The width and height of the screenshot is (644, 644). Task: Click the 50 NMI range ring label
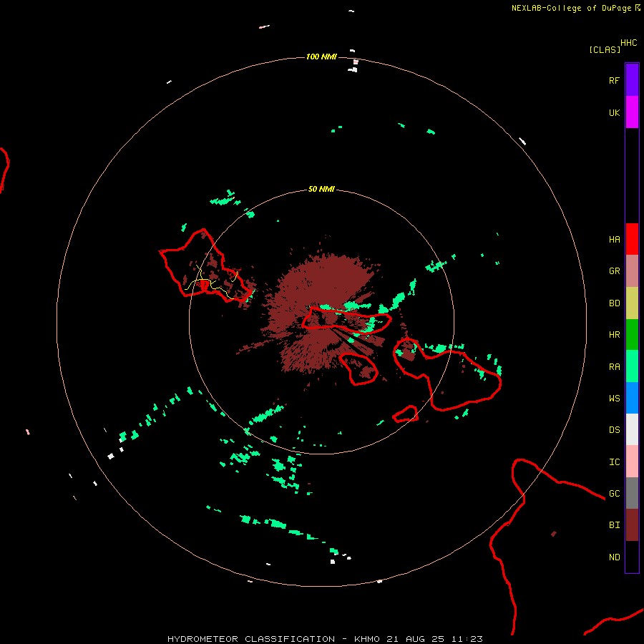tap(321, 189)
